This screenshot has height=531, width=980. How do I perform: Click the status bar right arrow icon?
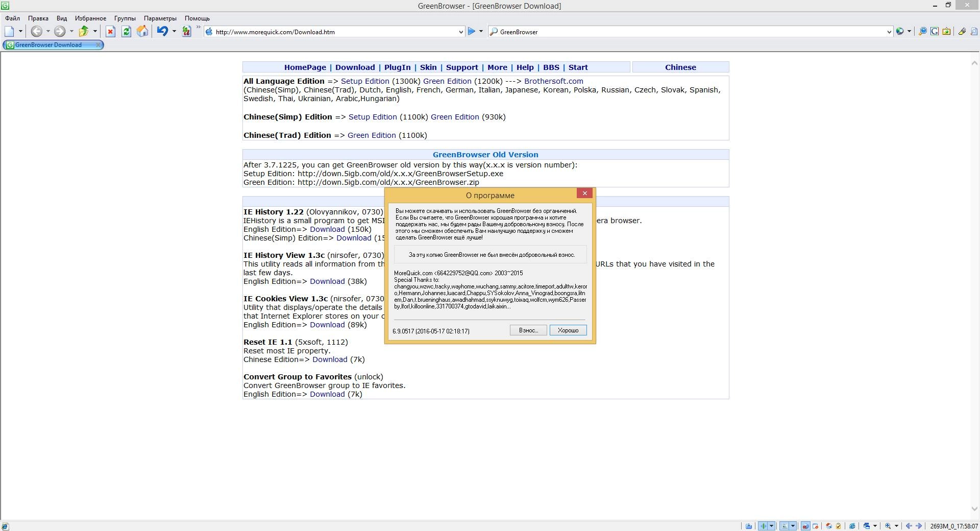[919, 526]
